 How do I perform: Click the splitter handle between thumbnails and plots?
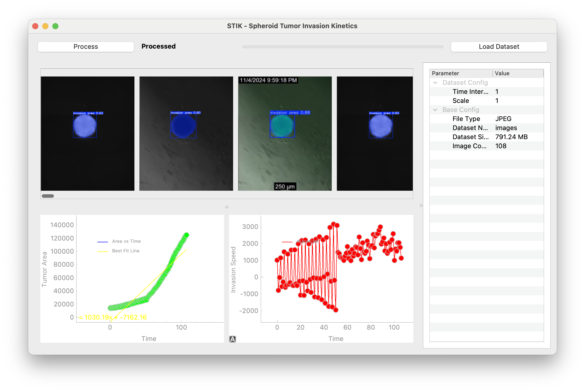click(x=227, y=207)
